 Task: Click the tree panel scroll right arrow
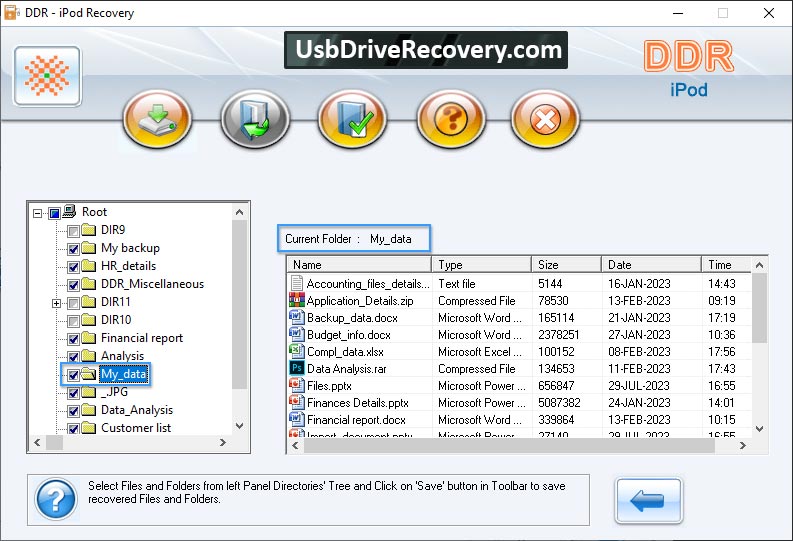[223, 442]
